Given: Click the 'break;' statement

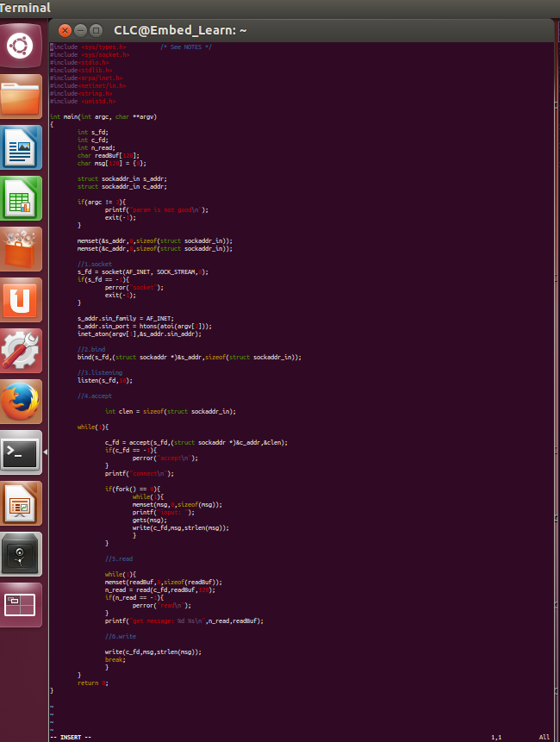Looking at the screenshot, I should [115, 659].
